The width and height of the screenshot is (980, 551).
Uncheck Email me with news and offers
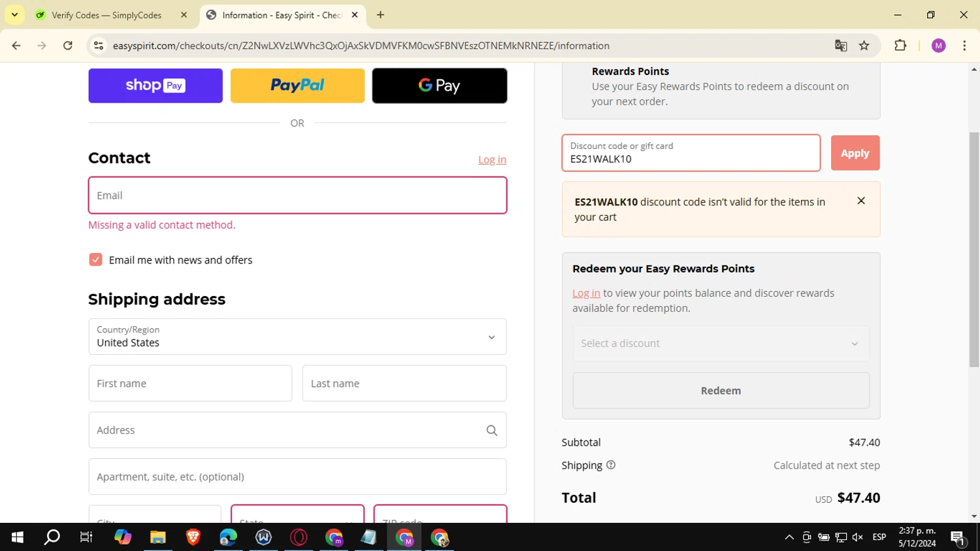pos(95,259)
